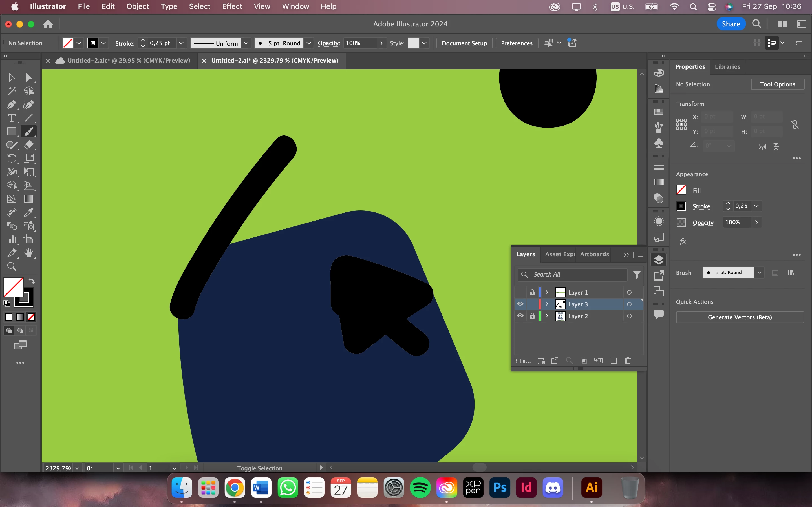Select the Type tool
812x507 pixels.
(x=11, y=118)
